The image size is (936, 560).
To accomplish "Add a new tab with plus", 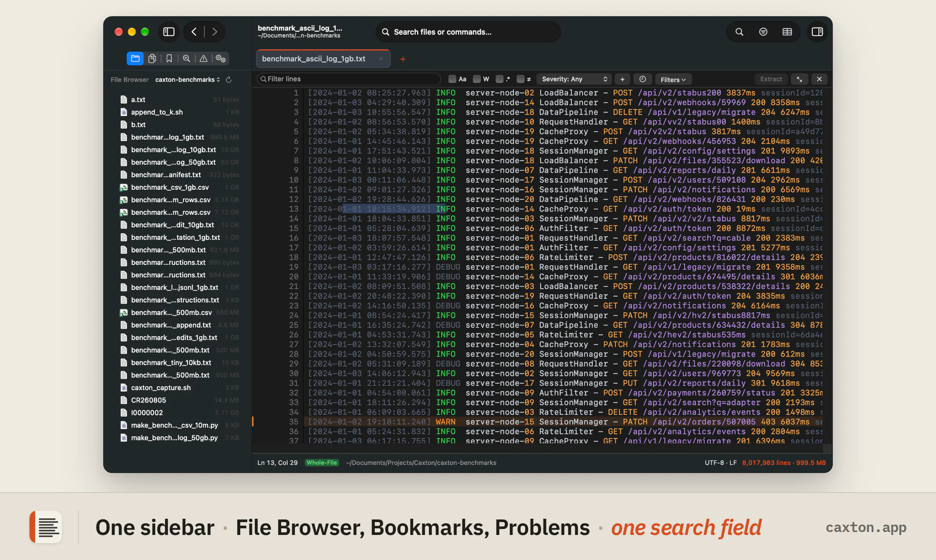I will tap(403, 59).
